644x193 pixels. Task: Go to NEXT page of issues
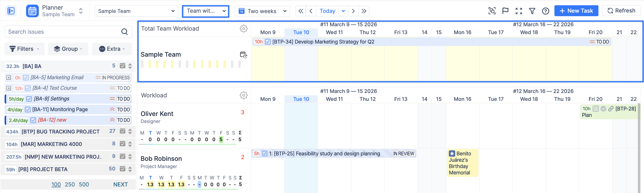(x=120, y=184)
